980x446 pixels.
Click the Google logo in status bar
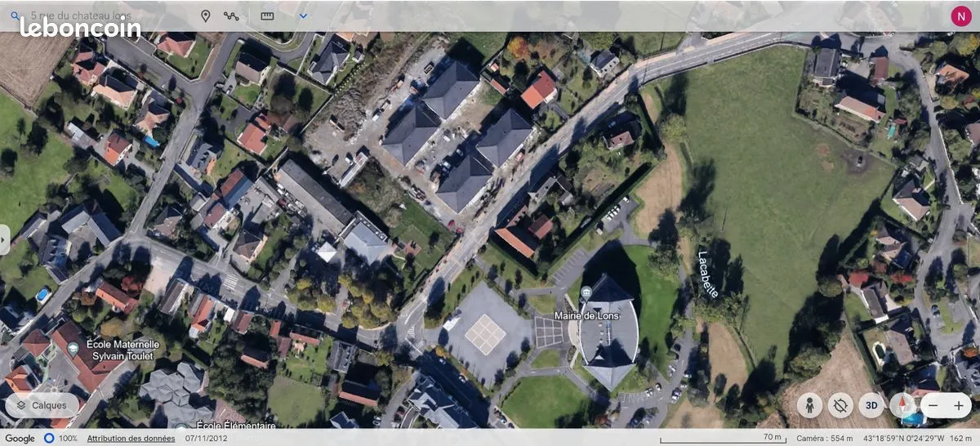[x=20, y=439]
